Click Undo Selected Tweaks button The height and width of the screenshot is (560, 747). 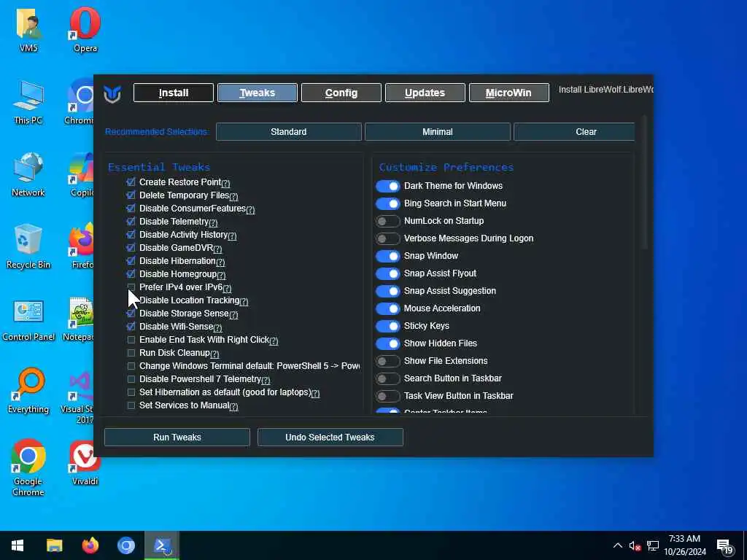point(330,437)
